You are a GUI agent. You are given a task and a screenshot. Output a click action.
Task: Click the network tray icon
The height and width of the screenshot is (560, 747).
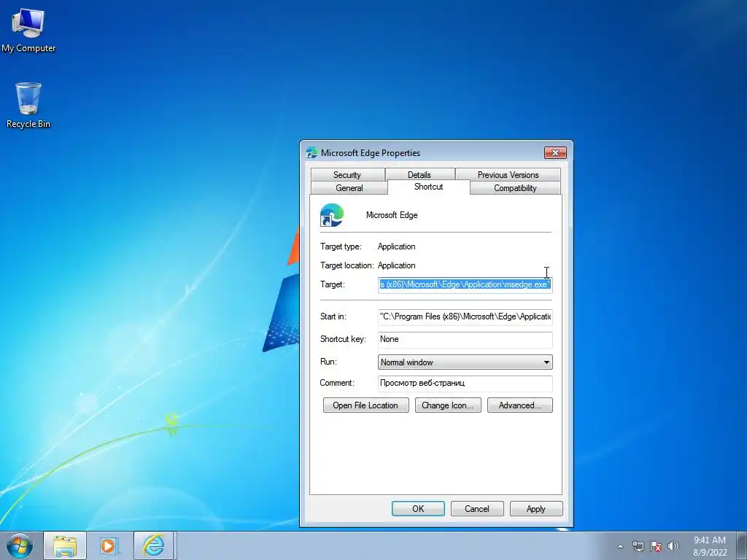pos(638,546)
